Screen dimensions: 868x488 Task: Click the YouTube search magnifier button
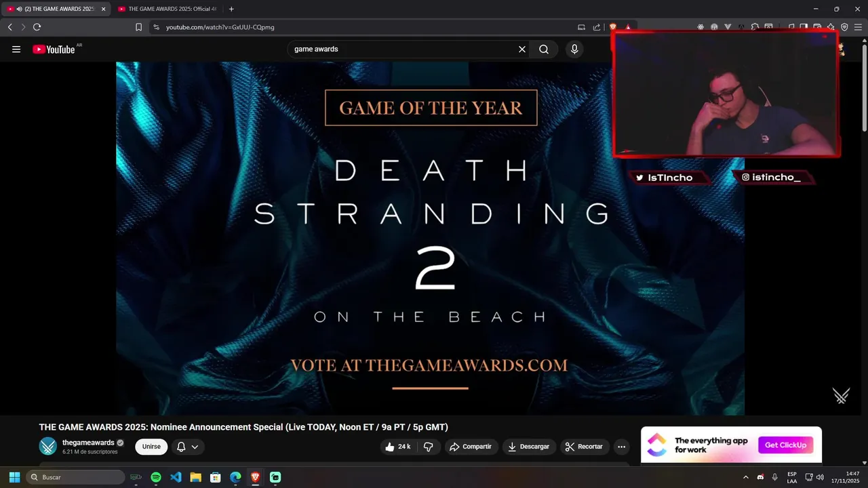[544, 49]
